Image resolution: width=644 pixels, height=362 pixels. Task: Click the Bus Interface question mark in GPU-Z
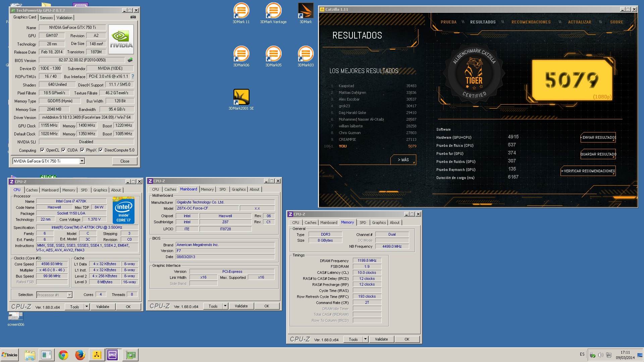click(133, 76)
